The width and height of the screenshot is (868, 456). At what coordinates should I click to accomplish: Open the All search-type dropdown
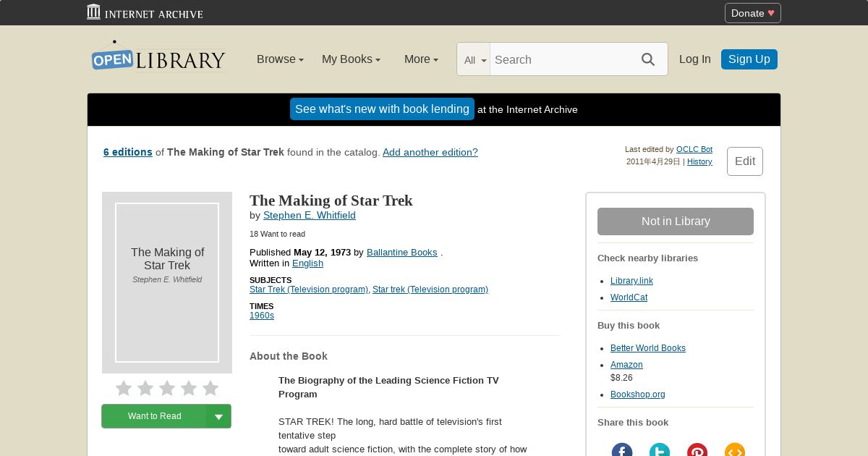[475, 60]
